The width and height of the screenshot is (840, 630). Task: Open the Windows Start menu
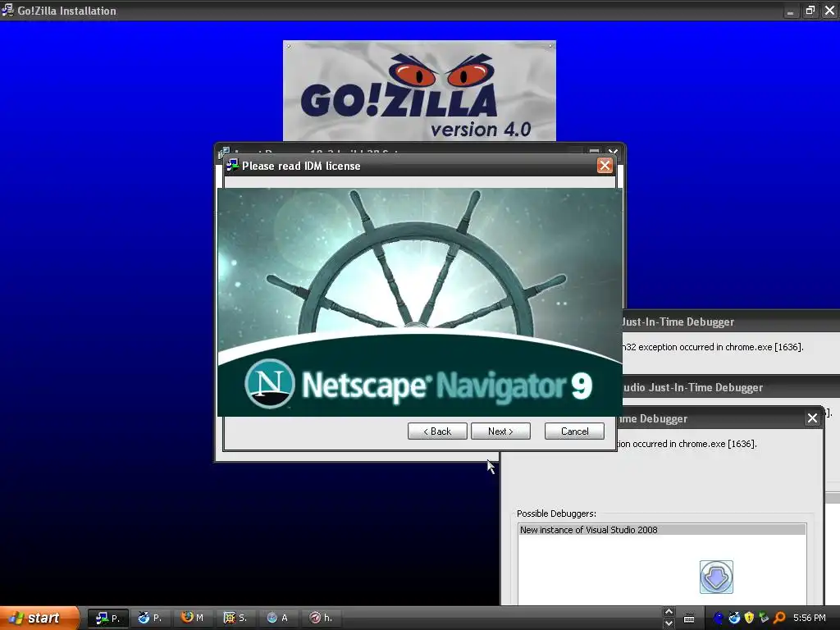(x=39, y=618)
